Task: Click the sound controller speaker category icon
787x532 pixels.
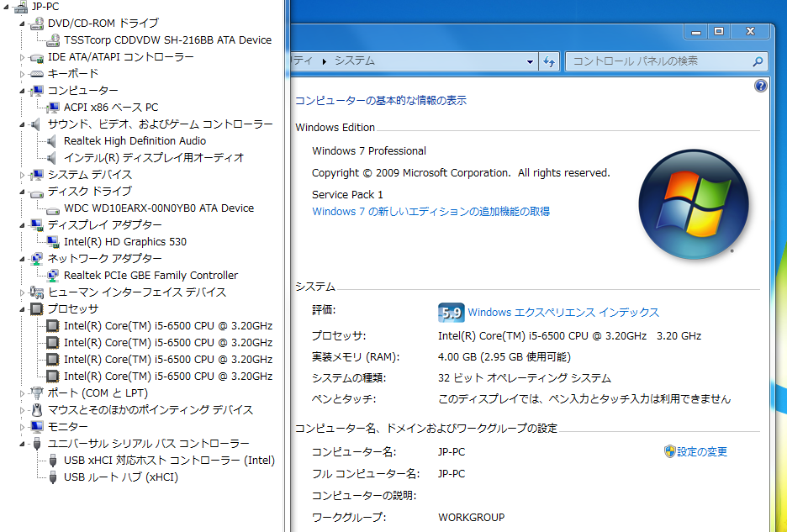Action: pos(35,124)
